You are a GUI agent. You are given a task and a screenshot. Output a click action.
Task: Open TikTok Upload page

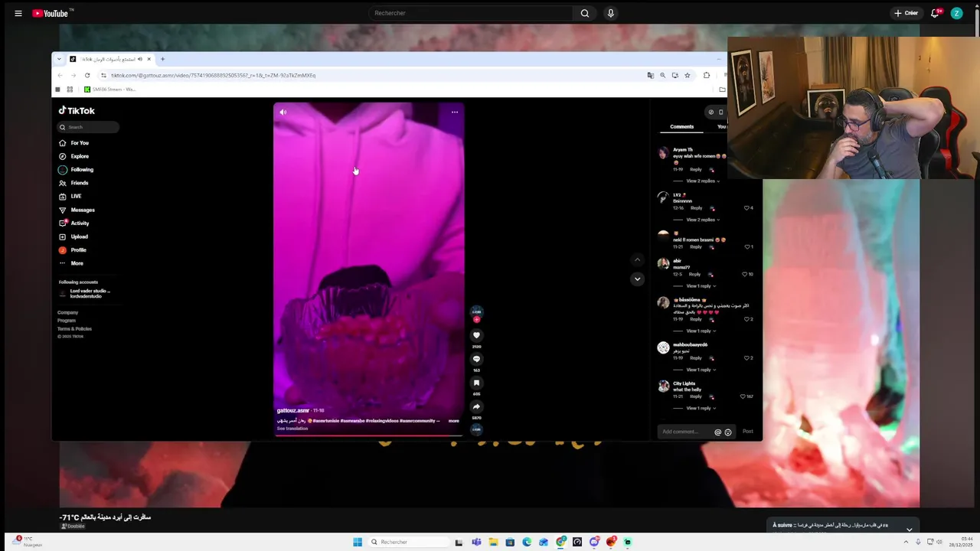coord(73,236)
